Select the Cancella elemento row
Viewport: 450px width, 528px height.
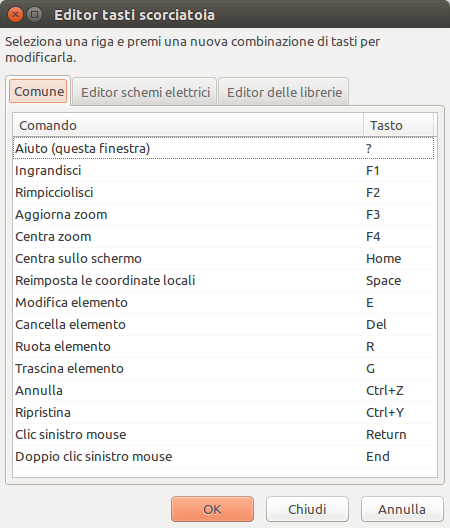click(224, 324)
